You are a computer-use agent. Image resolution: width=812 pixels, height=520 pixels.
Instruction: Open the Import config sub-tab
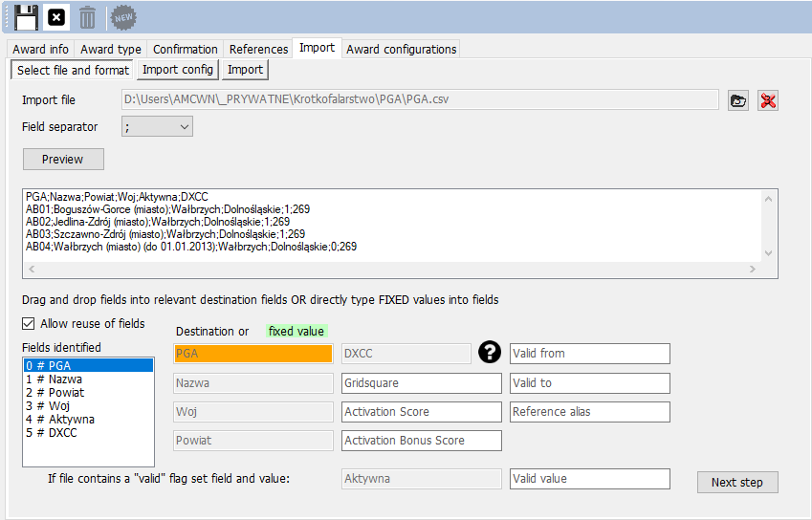click(178, 70)
